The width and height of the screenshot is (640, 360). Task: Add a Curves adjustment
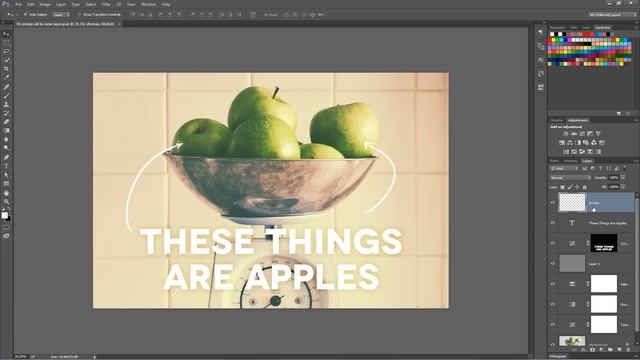pos(582,133)
